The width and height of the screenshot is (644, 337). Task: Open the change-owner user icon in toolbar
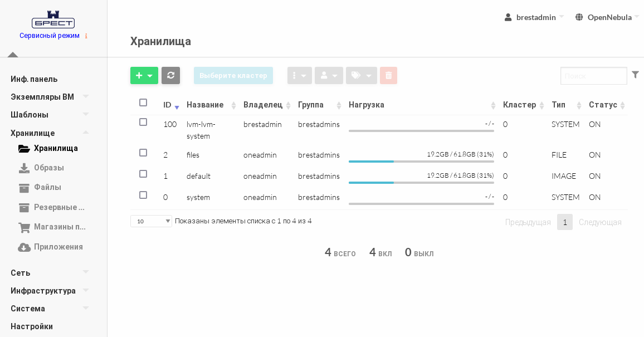tap(329, 75)
